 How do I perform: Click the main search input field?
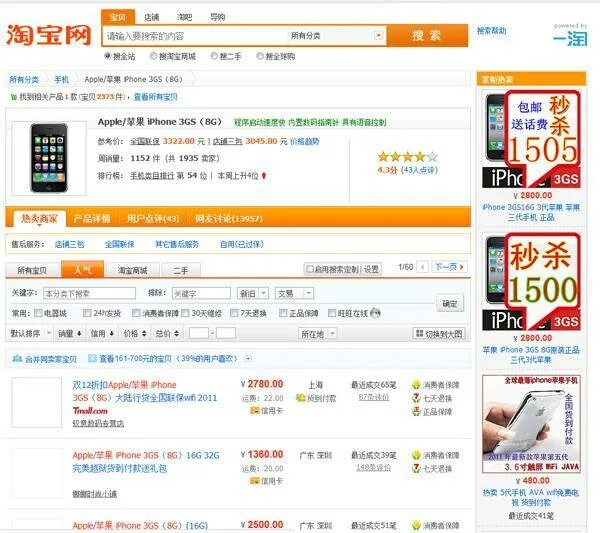coord(195,36)
